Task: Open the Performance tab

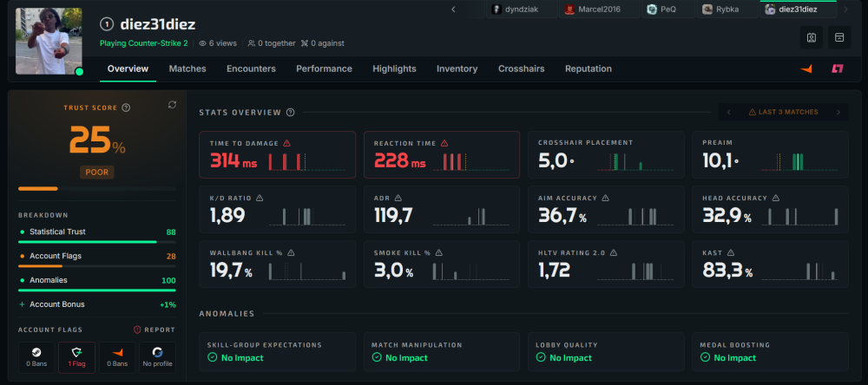Action: point(324,69)
